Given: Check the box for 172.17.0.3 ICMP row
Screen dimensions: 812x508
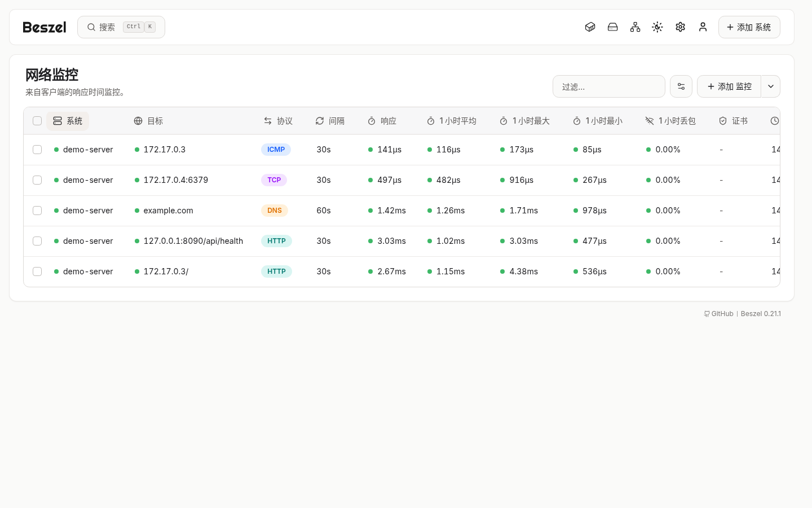Looking at the screenshot, I should (37, 150).
